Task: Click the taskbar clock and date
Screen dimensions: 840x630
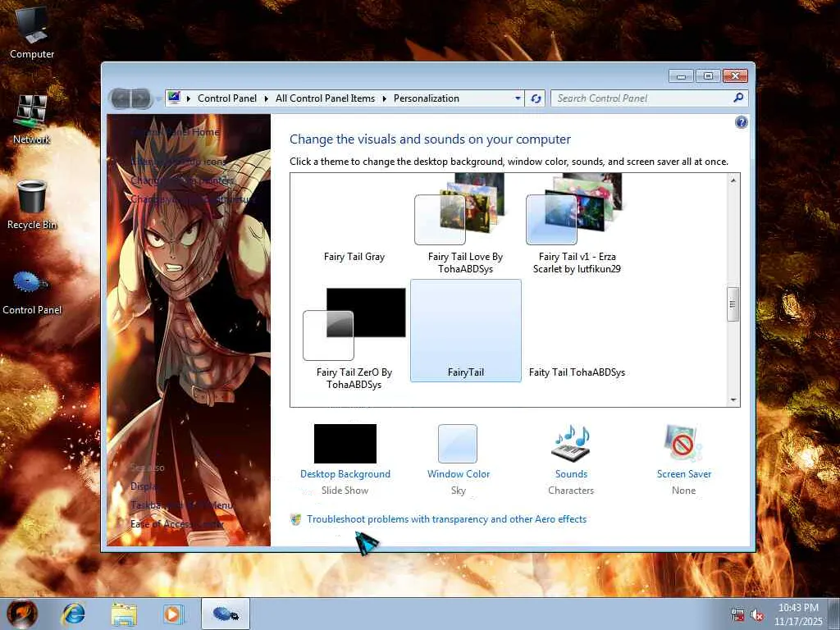Action: (x=798, y=614)
